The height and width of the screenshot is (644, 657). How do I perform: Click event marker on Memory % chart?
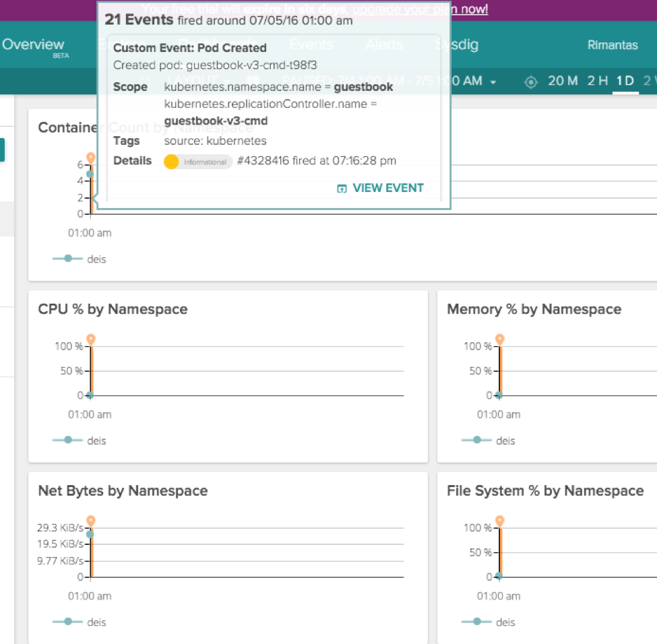point(500,339)
